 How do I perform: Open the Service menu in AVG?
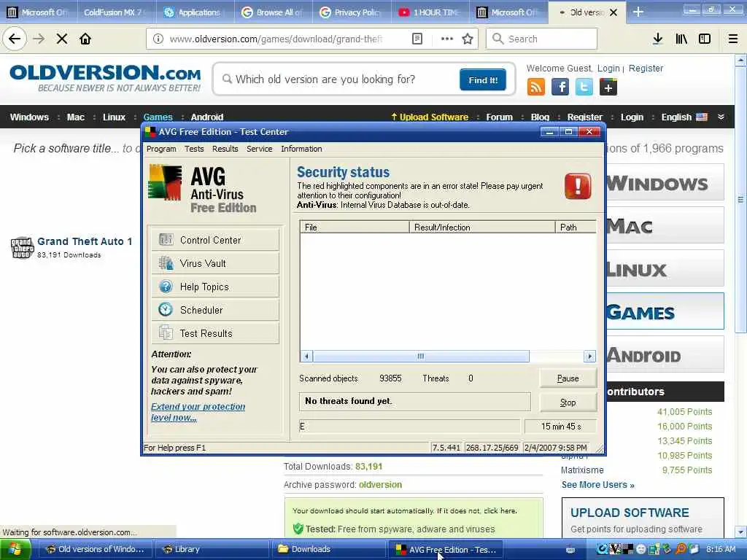[259, 149]
